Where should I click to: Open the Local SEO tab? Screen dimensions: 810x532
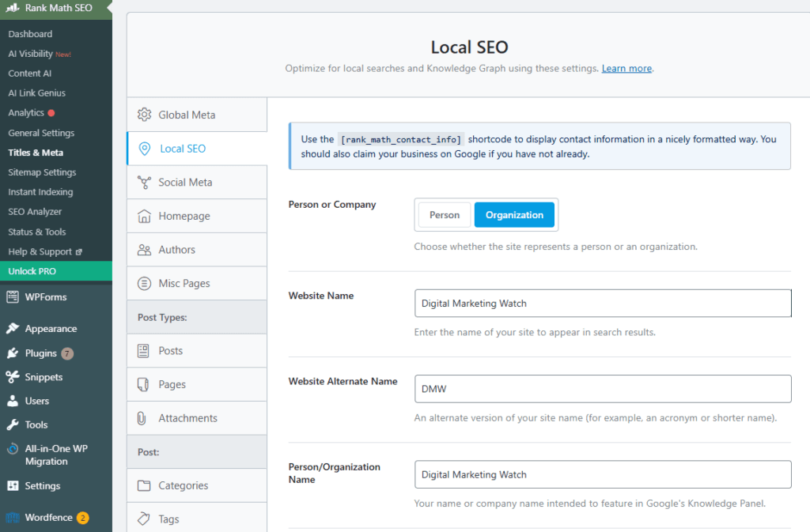point(197,149)
